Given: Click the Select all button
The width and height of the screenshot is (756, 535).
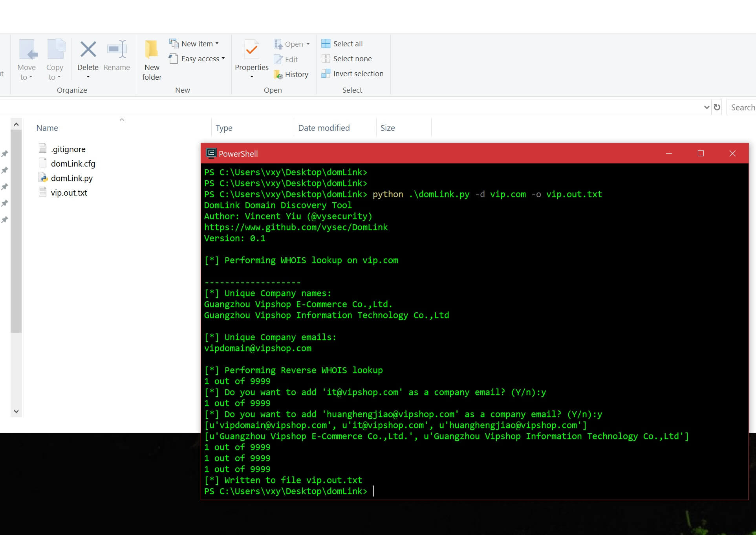Looking at the screenshot, I should (x=342, y=44).
